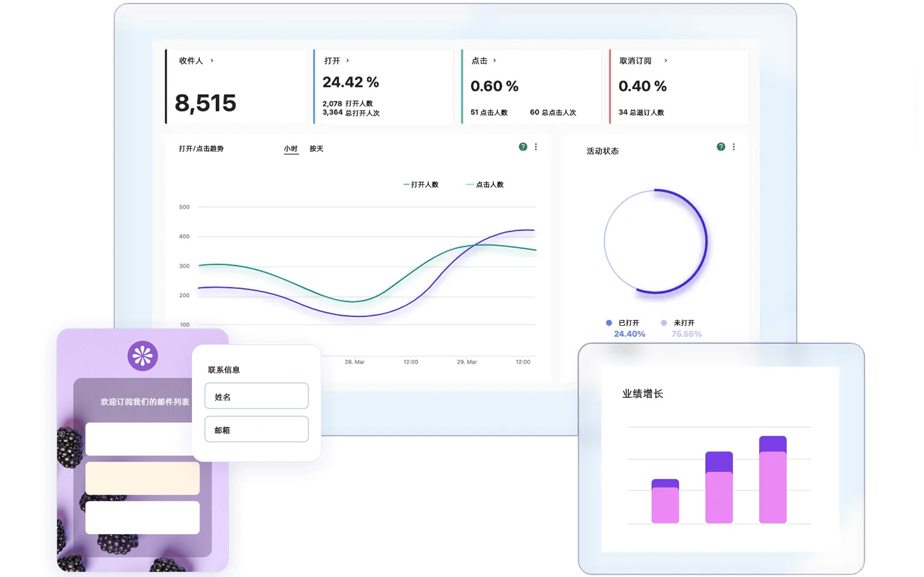Open the help icon on 活动状态 panel
The height and width of the screenshot is (577, 924).
coord(720,147)
